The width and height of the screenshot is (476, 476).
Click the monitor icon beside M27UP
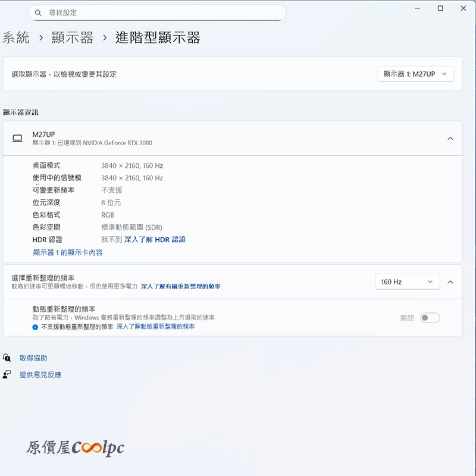(x=17, y=139)
